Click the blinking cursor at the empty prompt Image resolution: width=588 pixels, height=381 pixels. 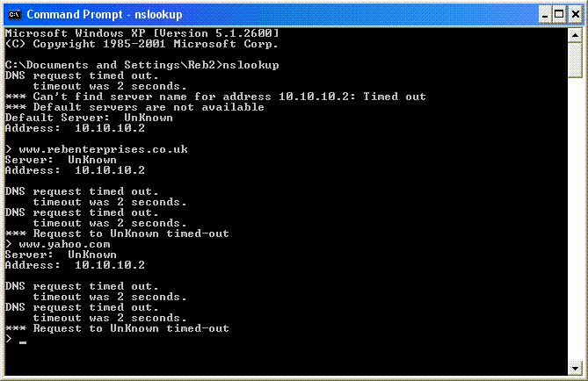pos(23,342)
